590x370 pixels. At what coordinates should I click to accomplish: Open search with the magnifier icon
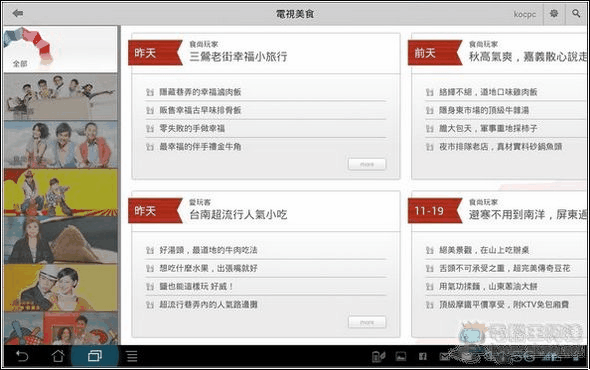click(576, 14)
